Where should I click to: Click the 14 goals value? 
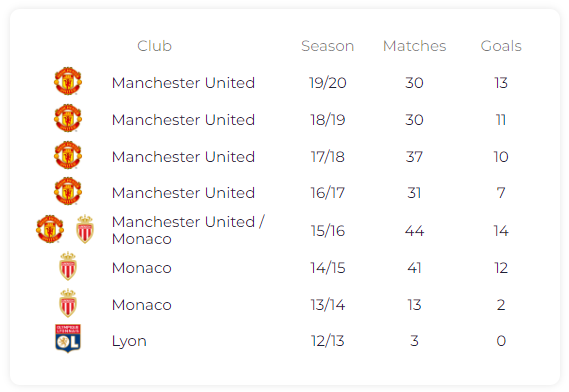[501, 231]
